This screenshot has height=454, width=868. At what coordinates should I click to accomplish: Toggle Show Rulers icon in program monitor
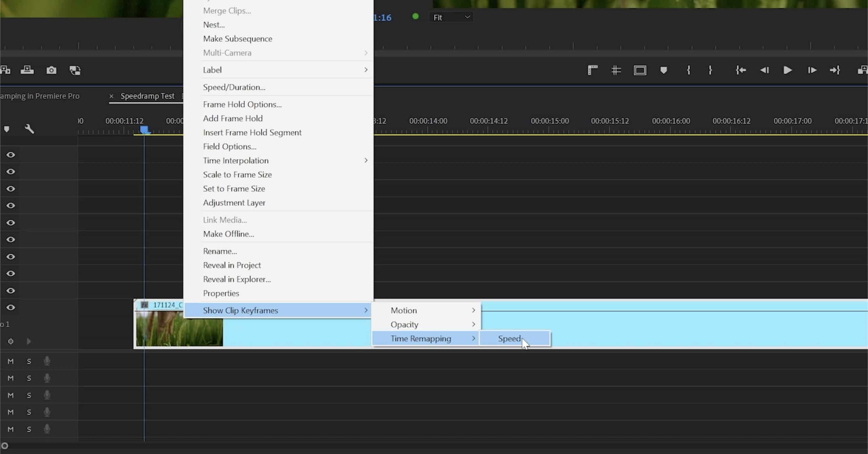pyautogui.click(x=592, y=70)
